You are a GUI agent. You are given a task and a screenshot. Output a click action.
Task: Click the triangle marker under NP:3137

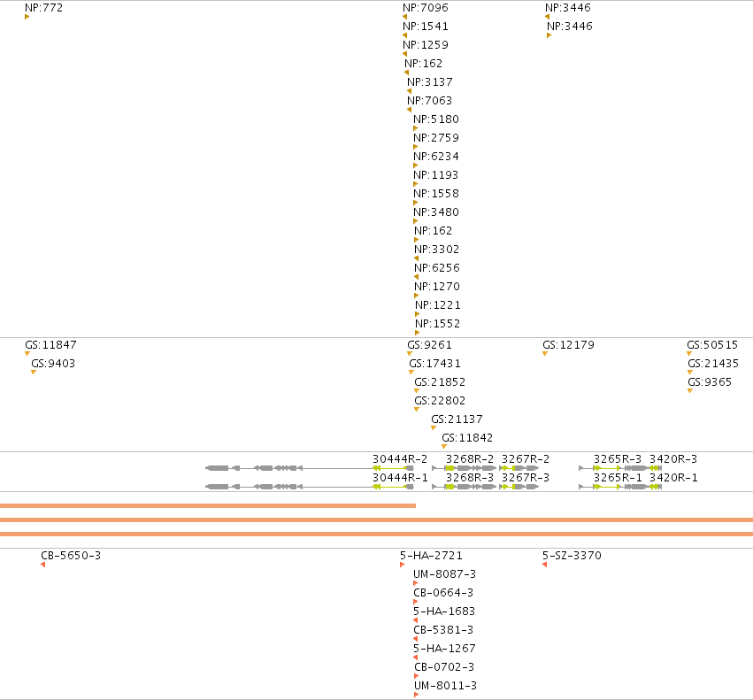click(409, 91)
